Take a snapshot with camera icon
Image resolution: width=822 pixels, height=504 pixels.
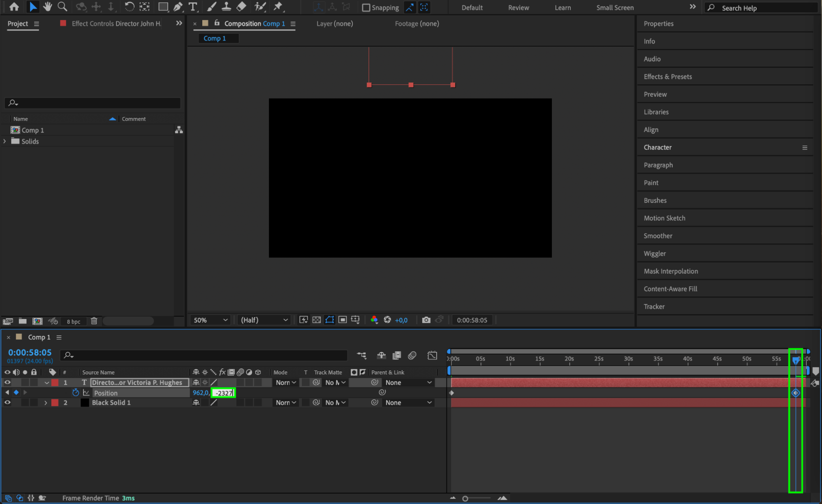pyautogui.click(x=426, y=320)
